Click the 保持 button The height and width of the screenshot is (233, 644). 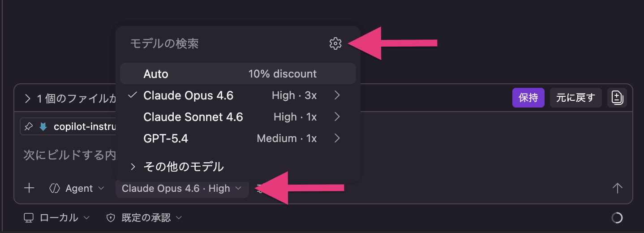[x=528, y=98]
